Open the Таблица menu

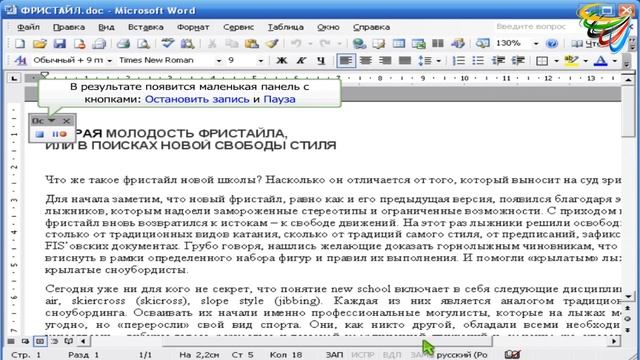pyautogui.click(x=285, y=27)
